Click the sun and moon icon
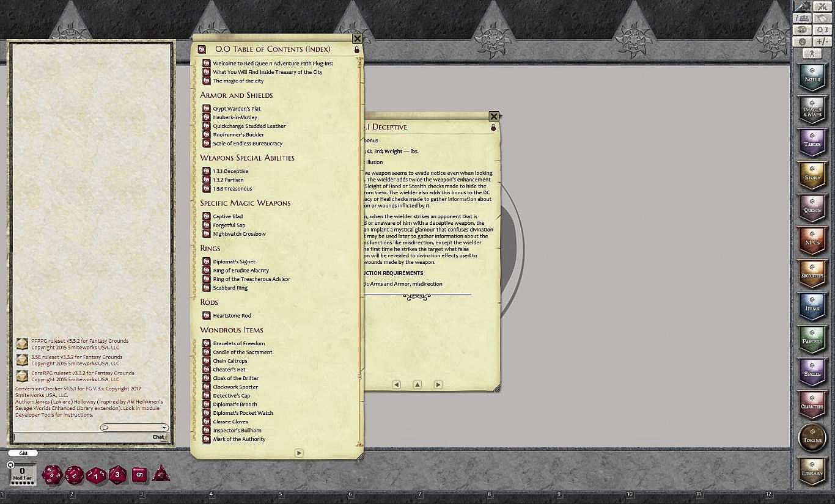 (x=821, y=30)
